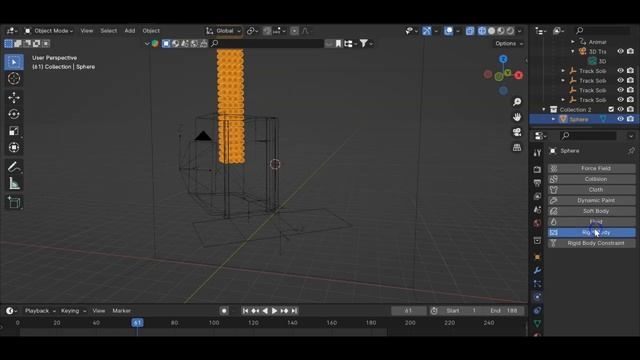Image resolution: width=640 pixels, height=360 pixels.
Task: Open the Select menu
Action: [x=109, y=31]
